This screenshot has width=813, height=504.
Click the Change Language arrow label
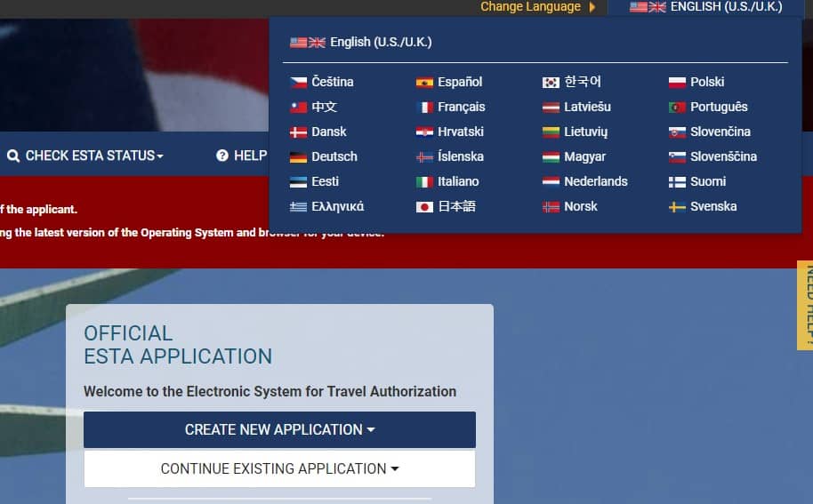click(x=538, y=7)
